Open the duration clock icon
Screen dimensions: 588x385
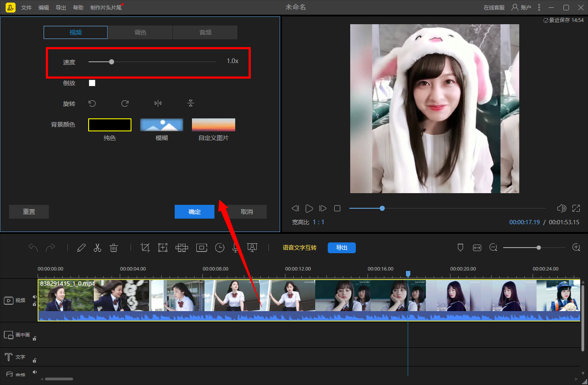point(220,248)
